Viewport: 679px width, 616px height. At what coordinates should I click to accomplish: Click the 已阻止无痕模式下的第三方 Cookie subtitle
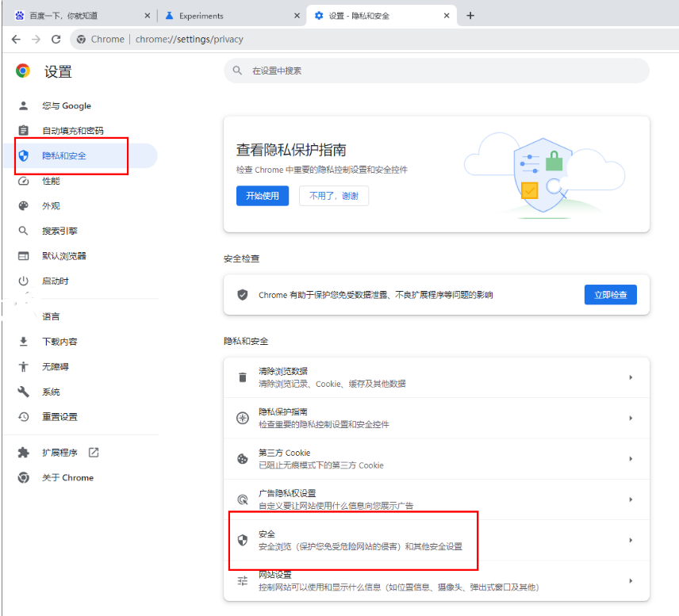point(321,465)
